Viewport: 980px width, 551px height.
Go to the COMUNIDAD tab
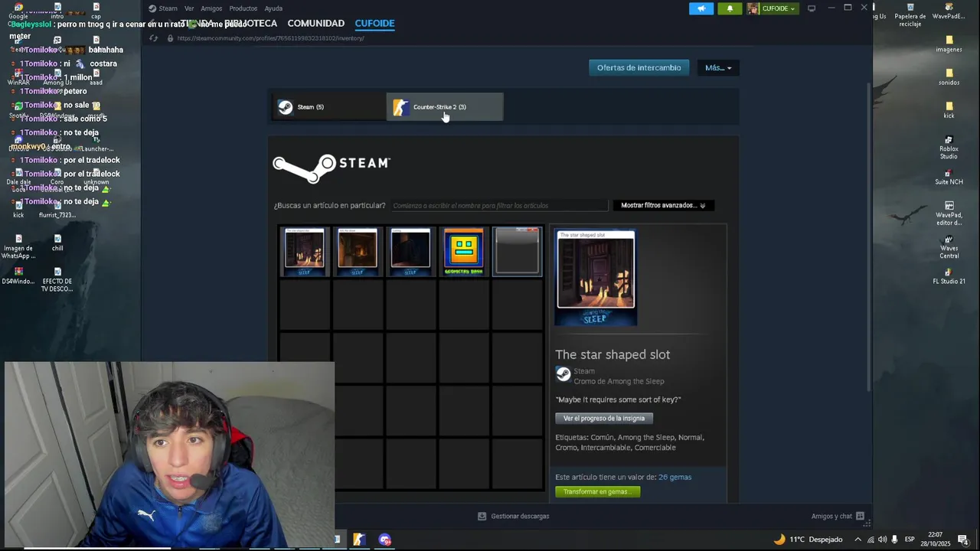[315, 23]
